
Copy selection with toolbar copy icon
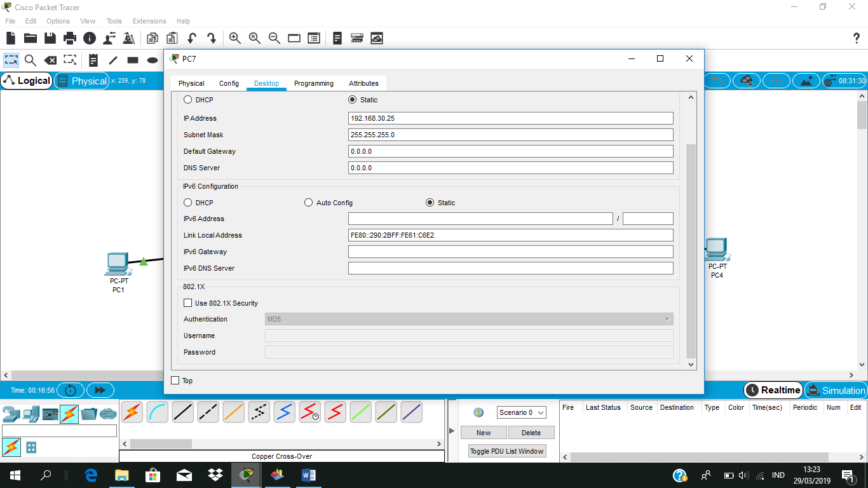click(153, 38)
